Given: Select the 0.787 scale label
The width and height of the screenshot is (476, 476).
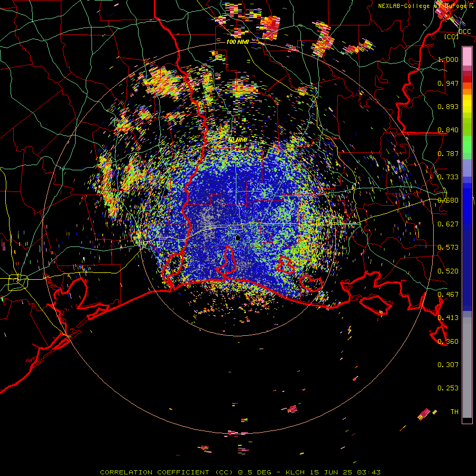Looking at the screenshot, I should tap(448, 153).
